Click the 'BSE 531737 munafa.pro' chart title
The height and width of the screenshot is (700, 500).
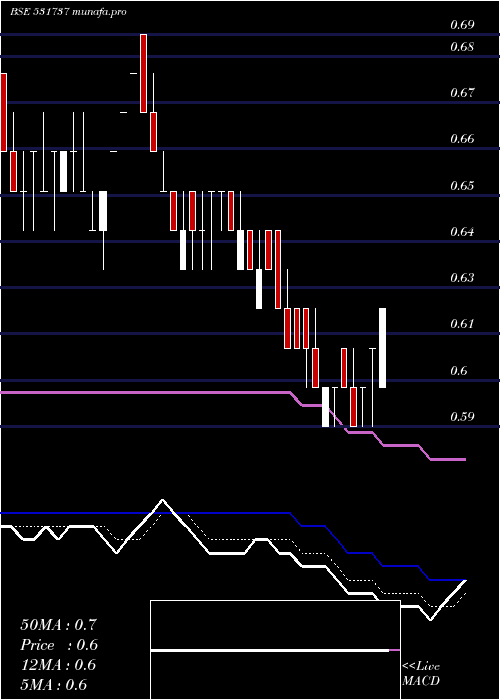click(68, 12)
